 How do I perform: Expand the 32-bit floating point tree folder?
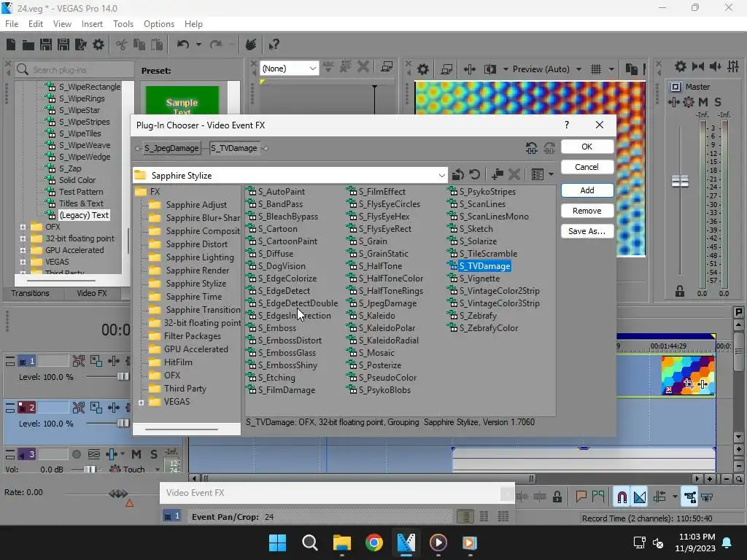click(x=23, y=238)
